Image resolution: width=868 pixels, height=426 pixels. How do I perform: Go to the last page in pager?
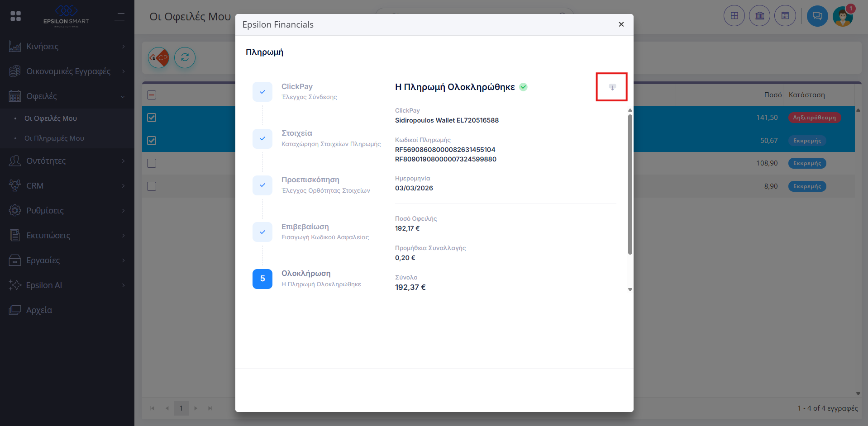[210, 408]
